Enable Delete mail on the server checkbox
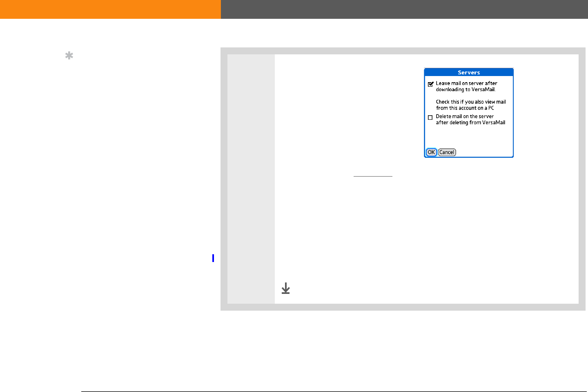The height and width of the screenshot is (392, 588). [430, 117]
